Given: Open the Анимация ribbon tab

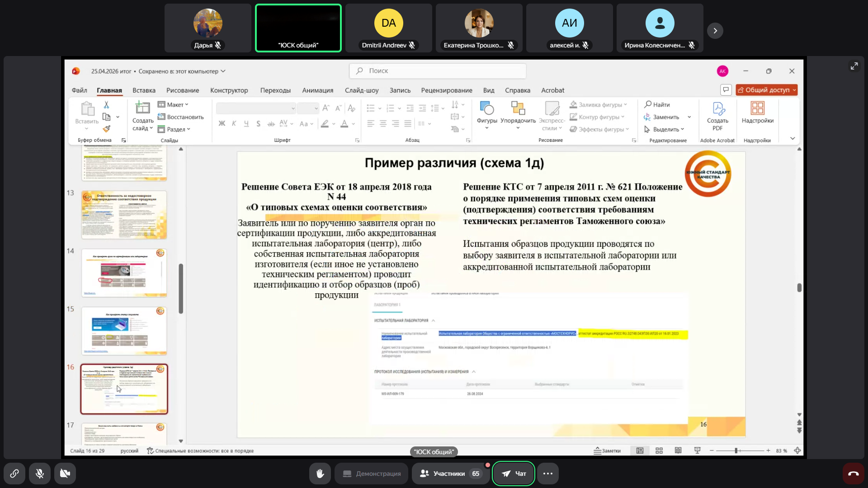Looking at the screenshot, I should click(317, 90).
